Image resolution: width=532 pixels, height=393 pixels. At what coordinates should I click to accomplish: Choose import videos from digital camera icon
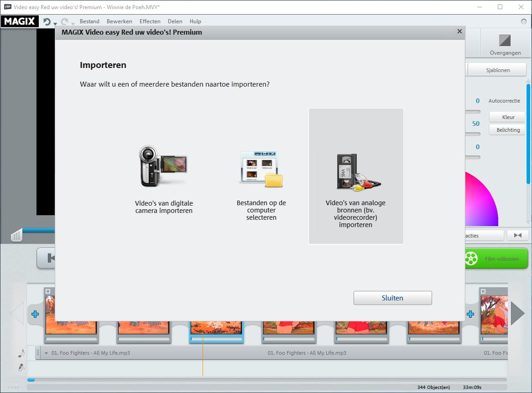pos(163,166)
